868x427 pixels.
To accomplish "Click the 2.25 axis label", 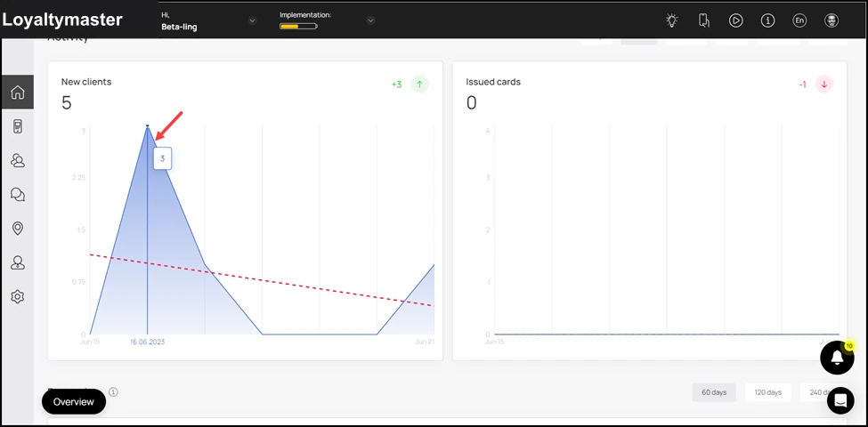I will tap(78, 178).
